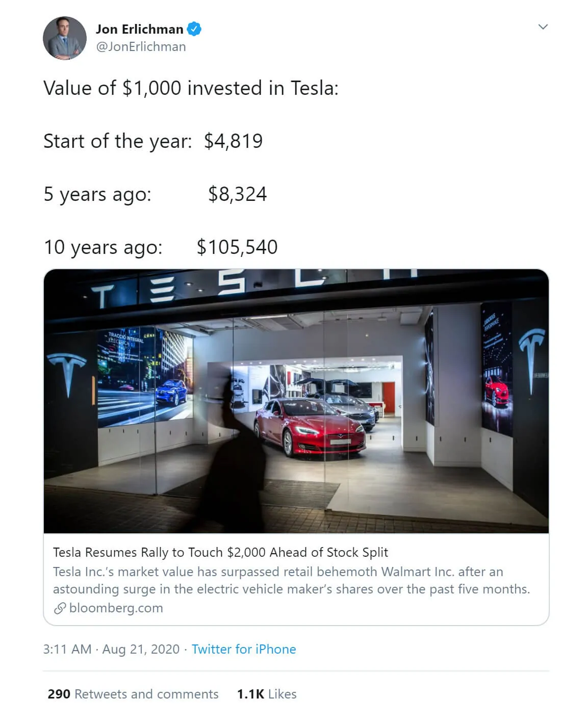Open the 3:11 AM Aug 21, 2020 timestamp
588x725 pixels.
pyautogui.click(x=111, y=649)
